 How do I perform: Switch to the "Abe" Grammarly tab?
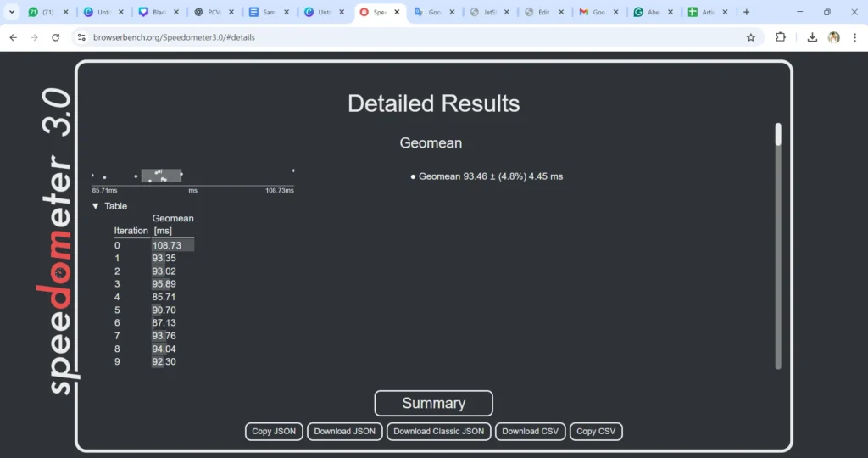(x=654, y=12)
